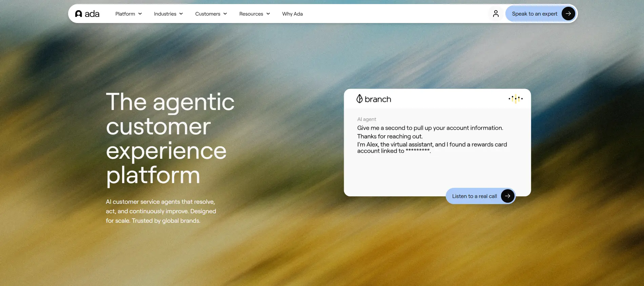This screenshot has height=286, width=644.
Task: Expand the Platform chevron arrow
Action: tap(140, 14)
